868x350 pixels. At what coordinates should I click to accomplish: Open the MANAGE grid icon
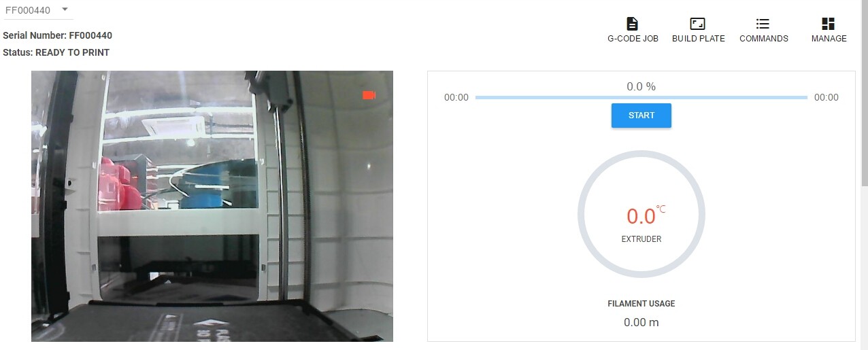click(828, 24)
